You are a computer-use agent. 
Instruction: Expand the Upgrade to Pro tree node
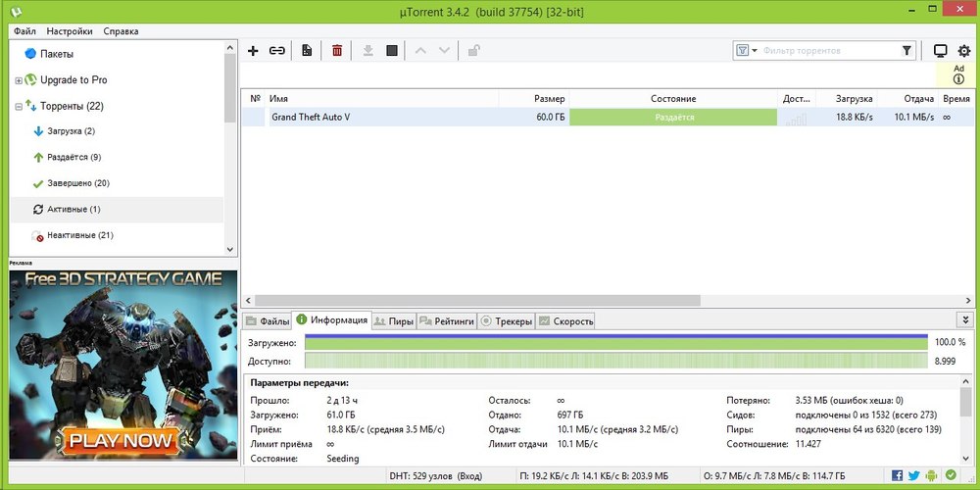click(18, 80)
